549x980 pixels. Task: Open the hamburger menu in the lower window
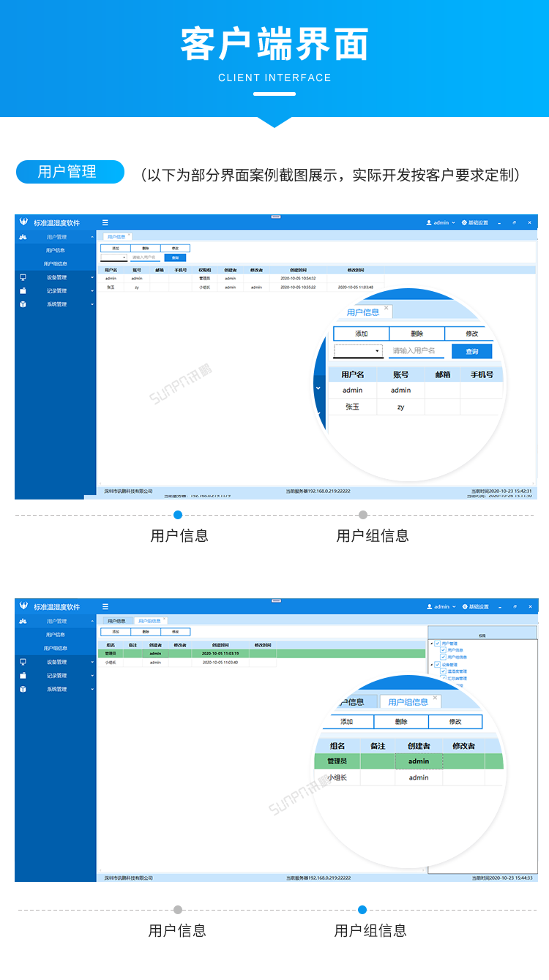click(x=105, y=606)
